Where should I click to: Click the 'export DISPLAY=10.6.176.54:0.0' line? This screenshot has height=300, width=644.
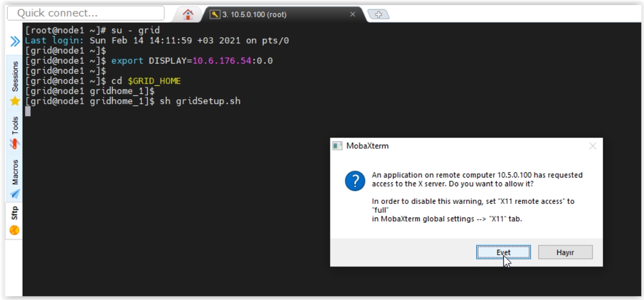click(x=149, y=61)
